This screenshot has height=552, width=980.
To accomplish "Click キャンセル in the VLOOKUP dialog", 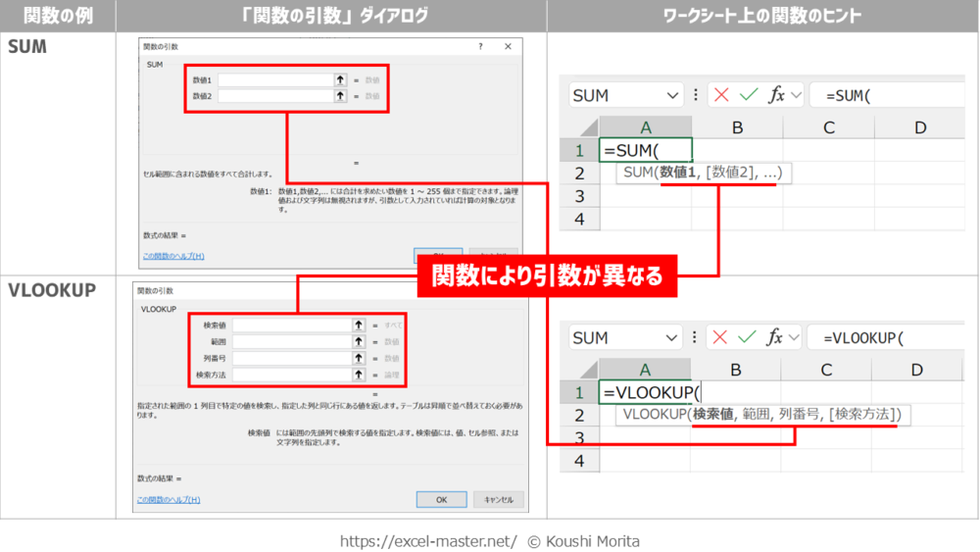I will (x=498, y=499).
